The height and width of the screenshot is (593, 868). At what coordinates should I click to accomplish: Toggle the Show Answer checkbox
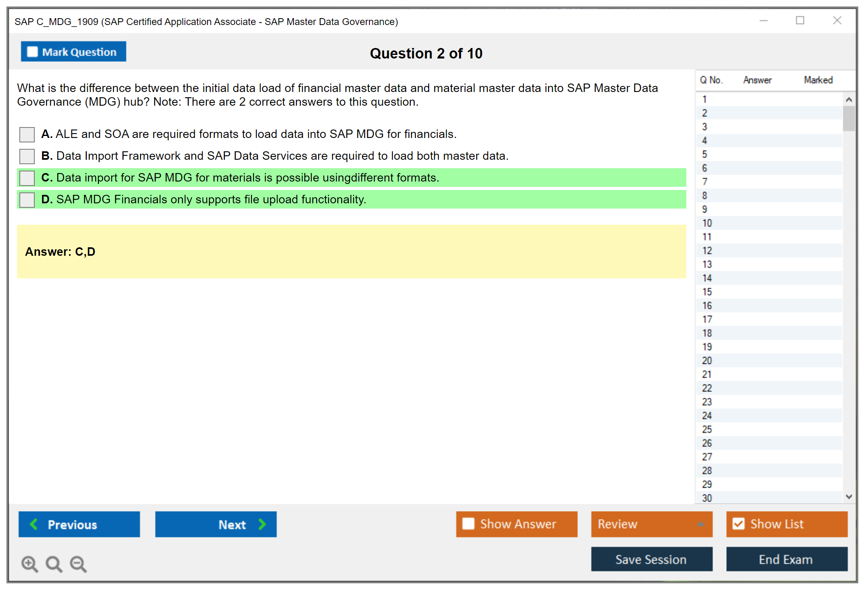coord(468,524)
